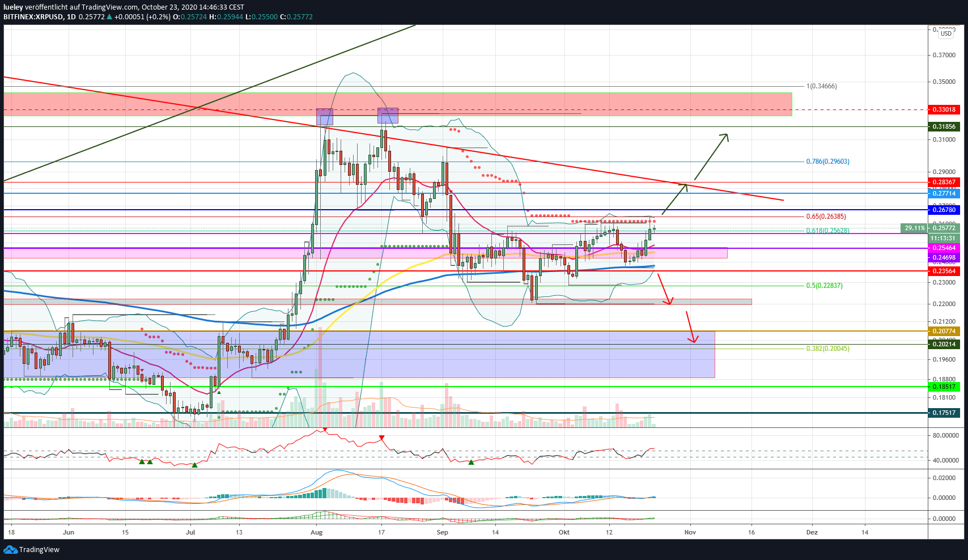The width and height of the screenshot is (968, 560).
Task: Click the 18 date label on the time axis
Action: point(12,532)
